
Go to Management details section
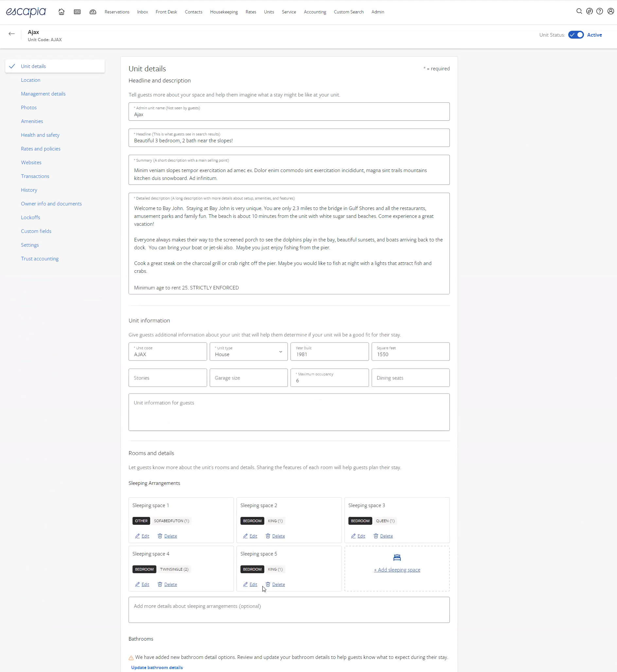[x=43, y=94]
